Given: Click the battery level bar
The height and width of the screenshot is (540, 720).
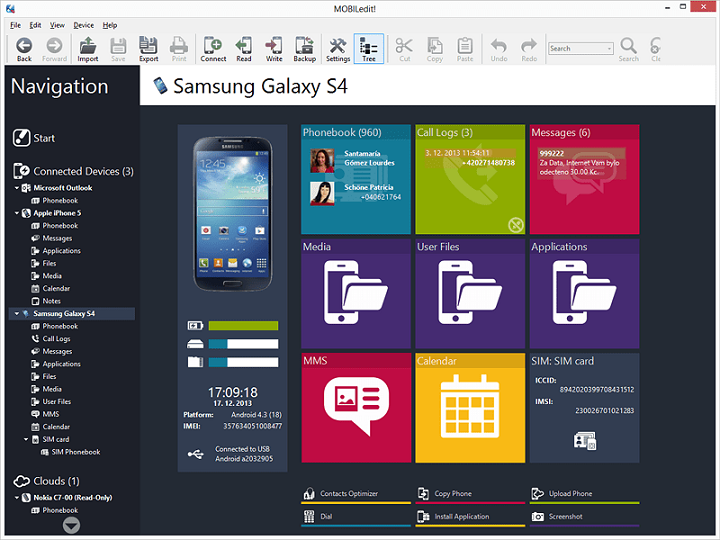Looking at the screenshot, I should point(243,326).
